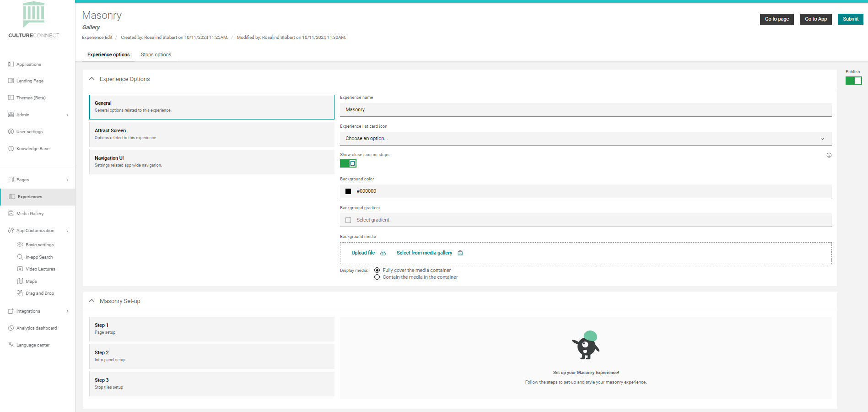Open Step 3 Stop tiles setup
This screenshot has height=412, width=868.
(x=211, y=384)
